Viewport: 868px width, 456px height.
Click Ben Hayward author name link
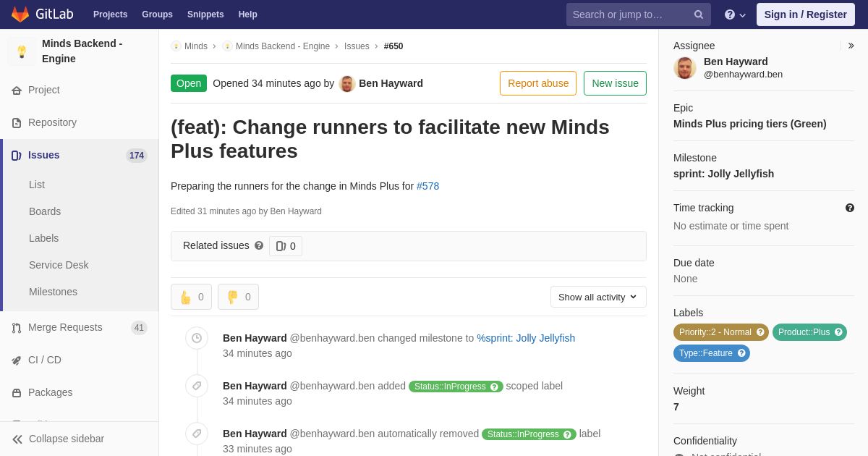(391, 83)
